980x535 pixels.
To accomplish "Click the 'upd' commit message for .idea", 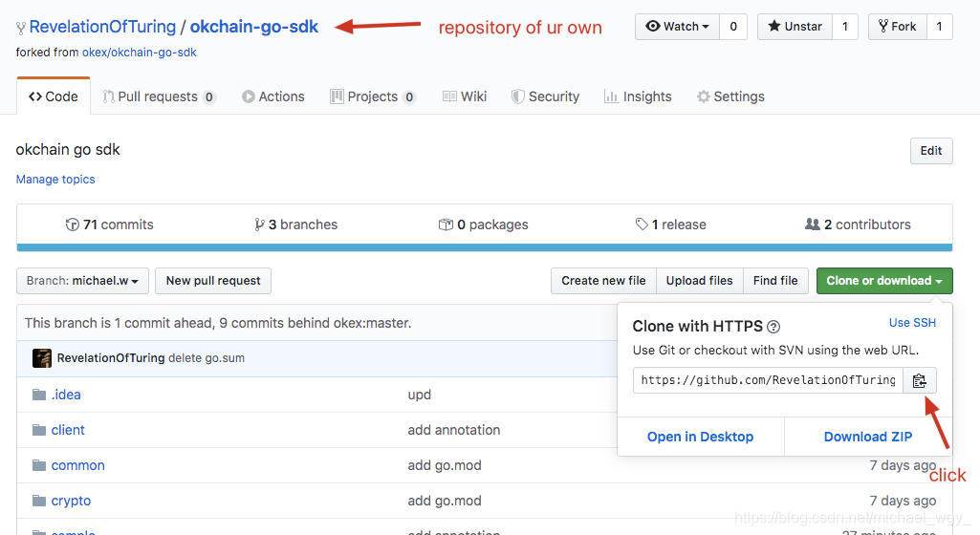I will point(420,395).
